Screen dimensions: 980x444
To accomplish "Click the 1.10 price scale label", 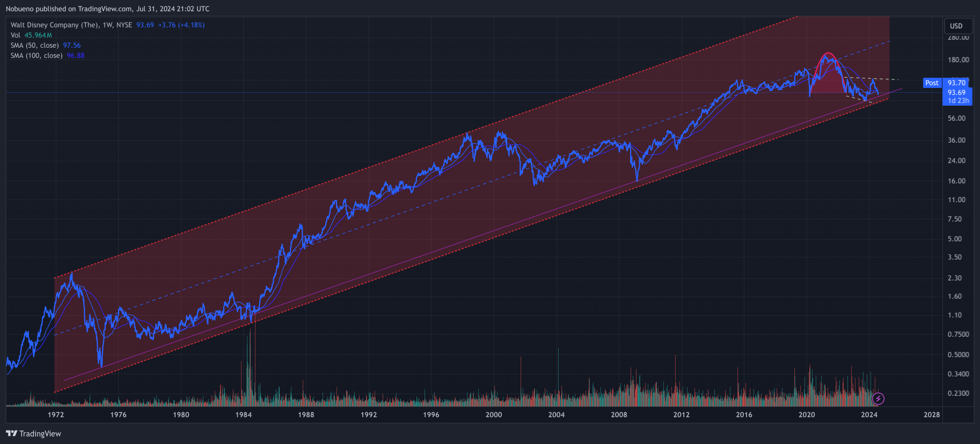I will [x=955, y=315].
